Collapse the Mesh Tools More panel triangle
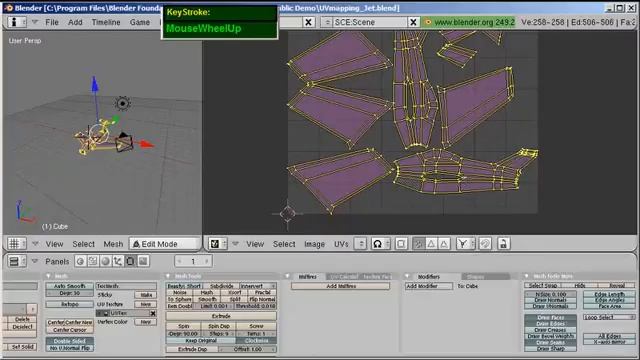The height and width of the screenshot is (360, 640). pyautogui.click(x=526, y=276)
